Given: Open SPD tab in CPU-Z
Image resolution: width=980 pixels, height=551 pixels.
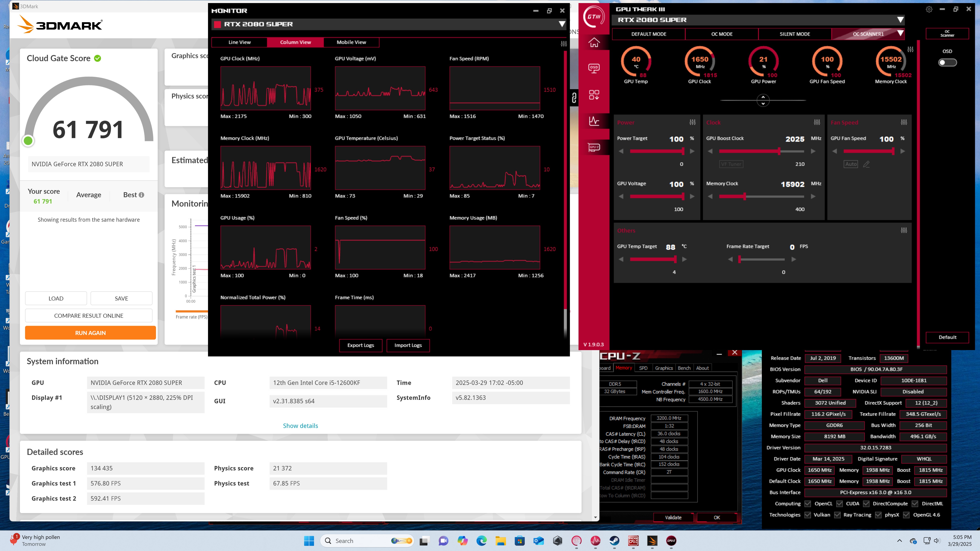Looking at the screenshot, I should (x=643, y=368).
